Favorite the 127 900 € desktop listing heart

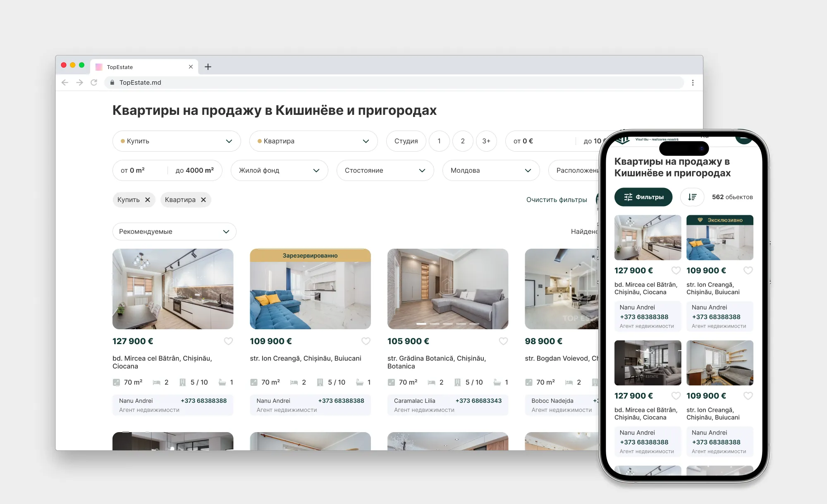click(x=228, y=341)
